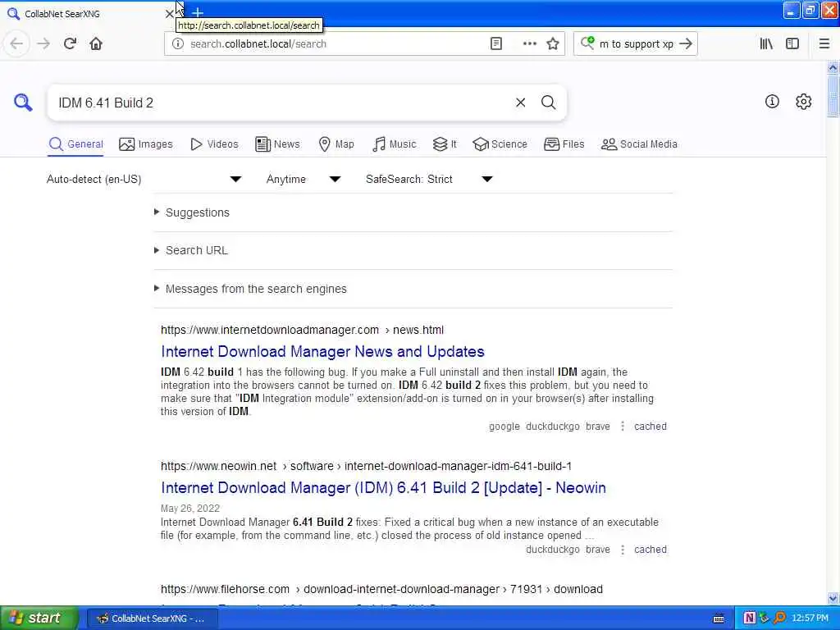
Task: Select CollabNet SearXNG taskbar button
Action: click(x=152, y=619)
